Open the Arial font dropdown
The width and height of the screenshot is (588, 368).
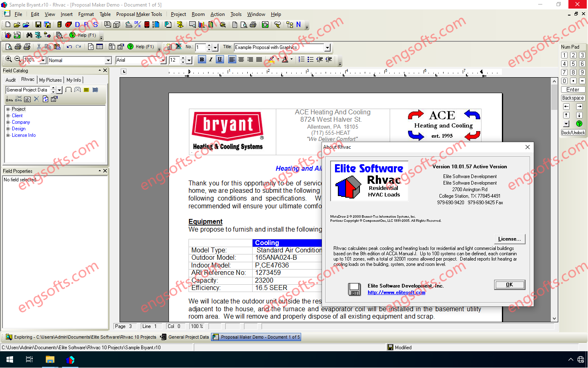tap(163, 60)
